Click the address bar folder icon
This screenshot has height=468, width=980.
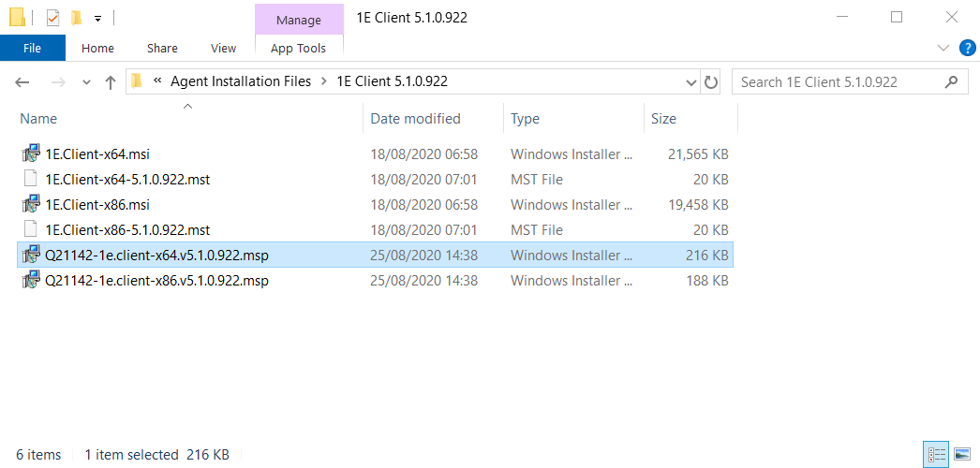click(x=138, y=81)
